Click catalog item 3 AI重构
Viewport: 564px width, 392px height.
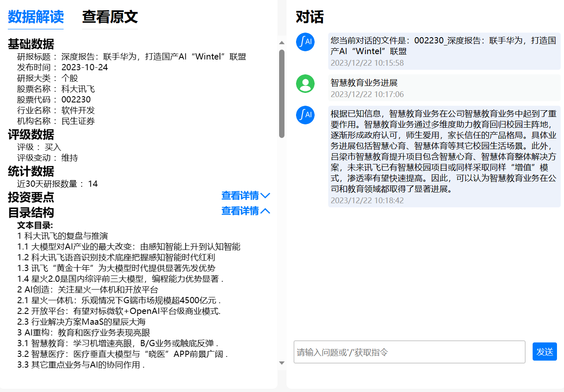click(x=83, y=333)
